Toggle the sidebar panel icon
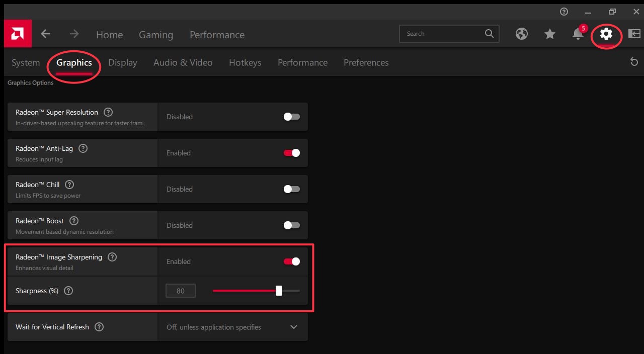This screenshot has width=644, height=354. 634,34
